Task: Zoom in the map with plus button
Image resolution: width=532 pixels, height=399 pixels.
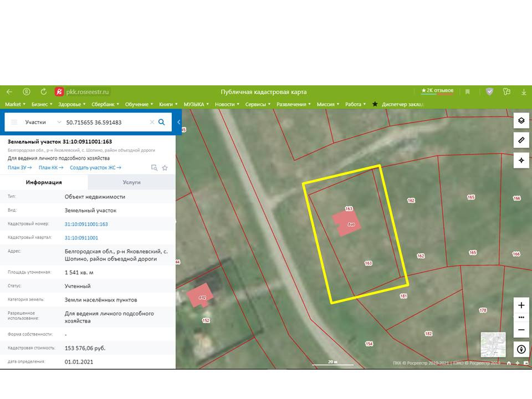Action: 521,305
